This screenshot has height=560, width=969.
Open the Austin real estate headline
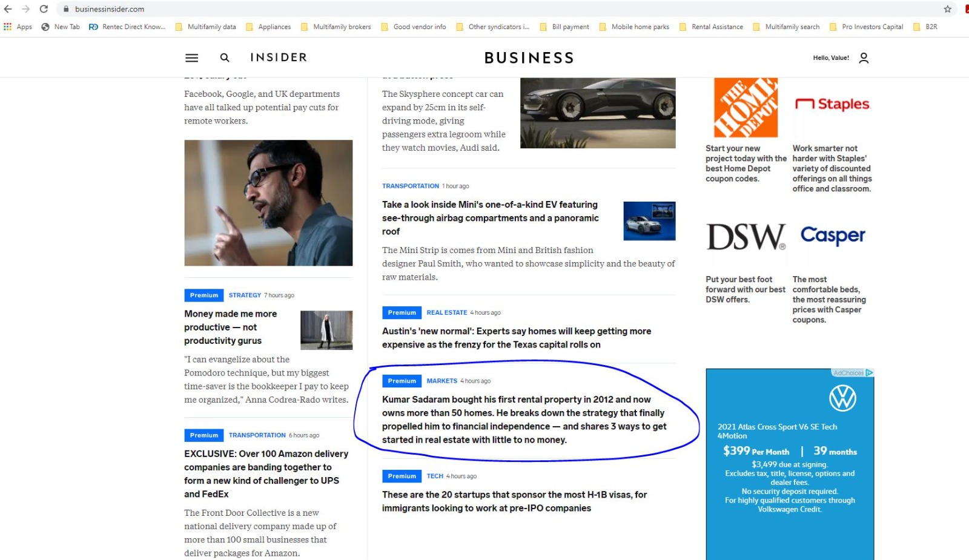[516, 338]
